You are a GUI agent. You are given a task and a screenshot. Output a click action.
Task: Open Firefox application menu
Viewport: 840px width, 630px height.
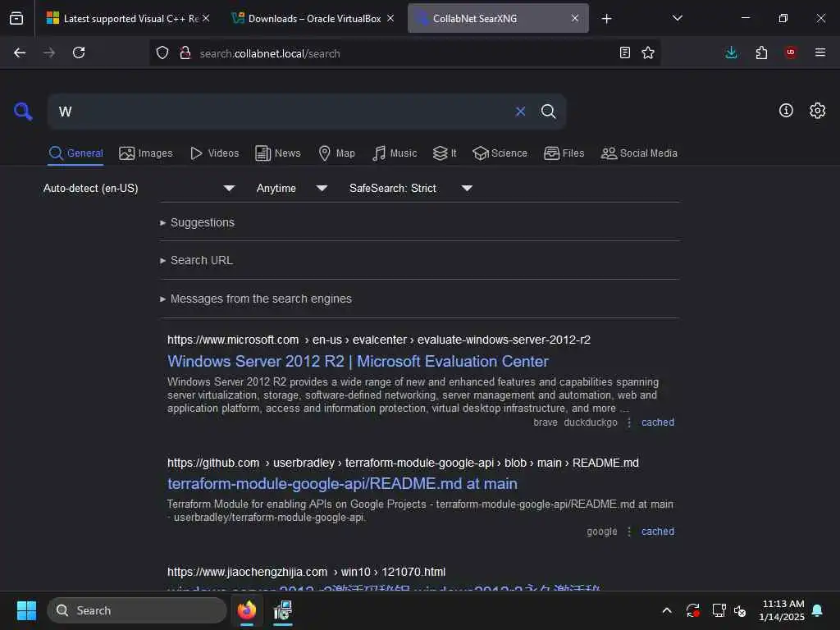click(x=819, y=52)
